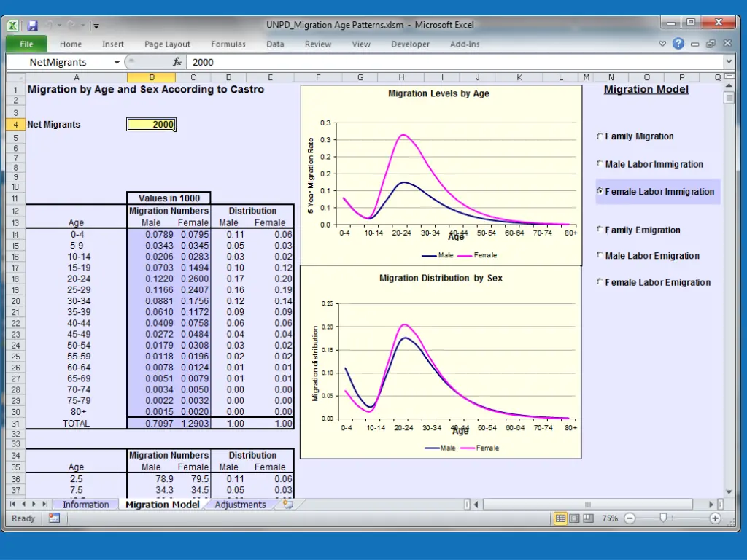The width and height of the screenshot is (747, 560).
Task: Switch to Page Layout view in status bar
Action: (573, 518)
